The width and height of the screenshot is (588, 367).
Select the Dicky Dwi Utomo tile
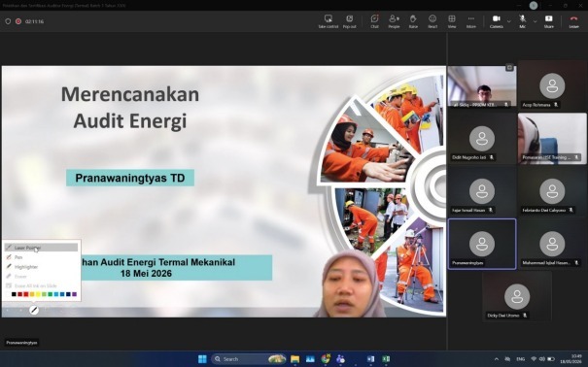click(517, 296)
